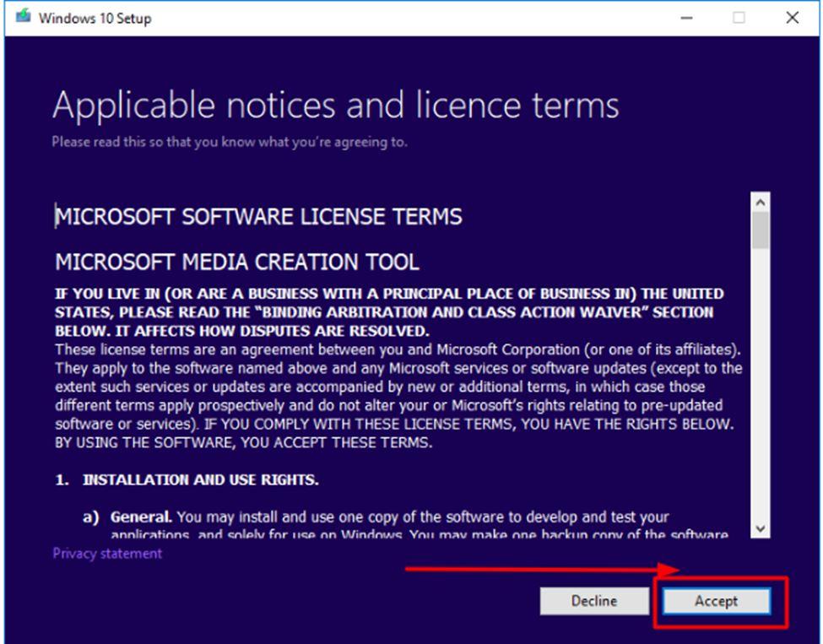Screen dimensions: 823x644
Task: Decline the license agreement
Action: point(594,601)
